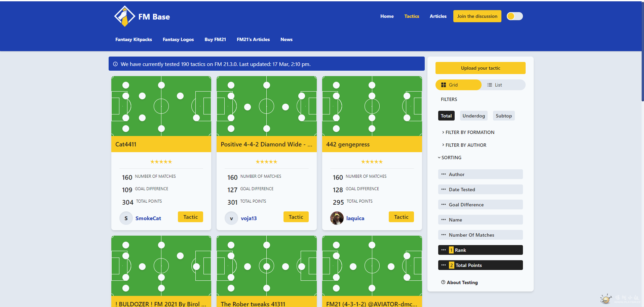Open Tactic button for 442 gengepress

[401, 217]
